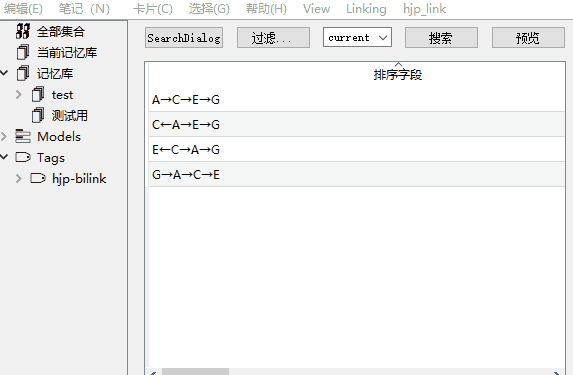Open the View menu
Screen dimensions: 573x375
[316, 9]
